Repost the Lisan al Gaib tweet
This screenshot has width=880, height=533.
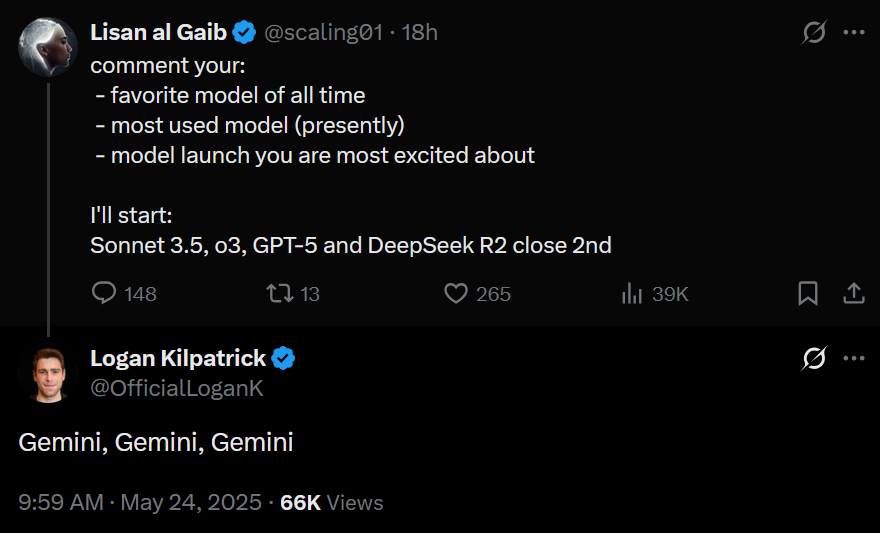pyautogui.click(x=279, y=293)
